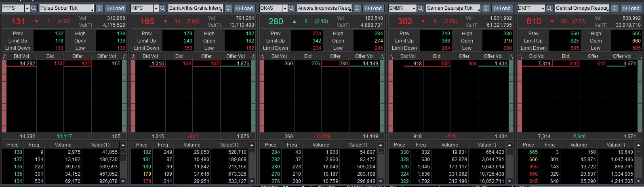Select INPC offer price 165 in order book
This screenshot has height=187, width=644.
[206, 64]
